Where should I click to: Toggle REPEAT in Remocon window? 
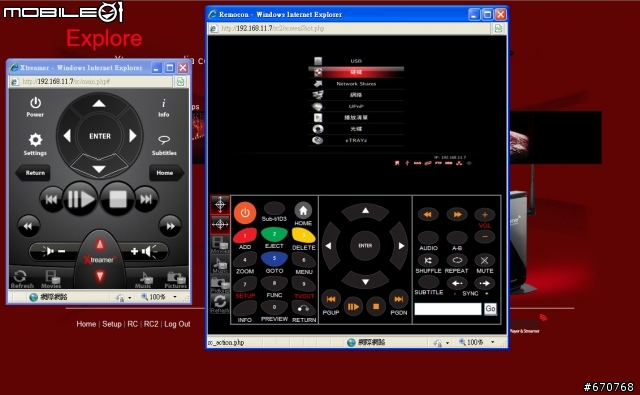pos(457,260)
